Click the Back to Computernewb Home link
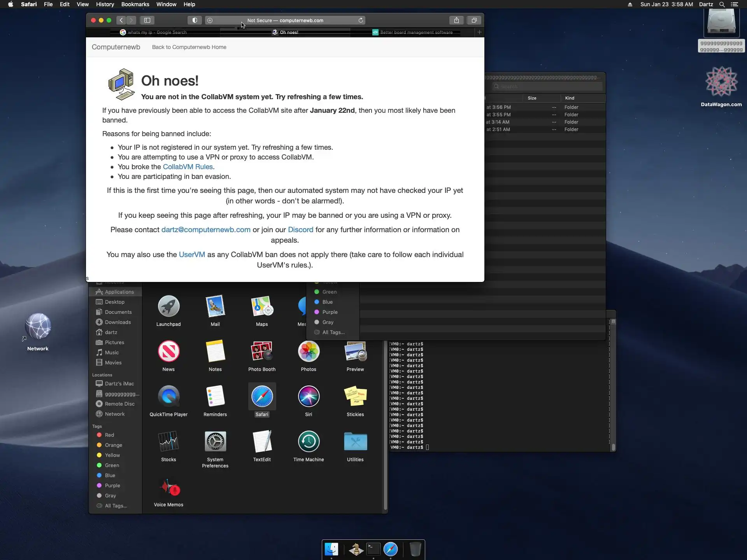The image size is (747, 560). point(189,47)
